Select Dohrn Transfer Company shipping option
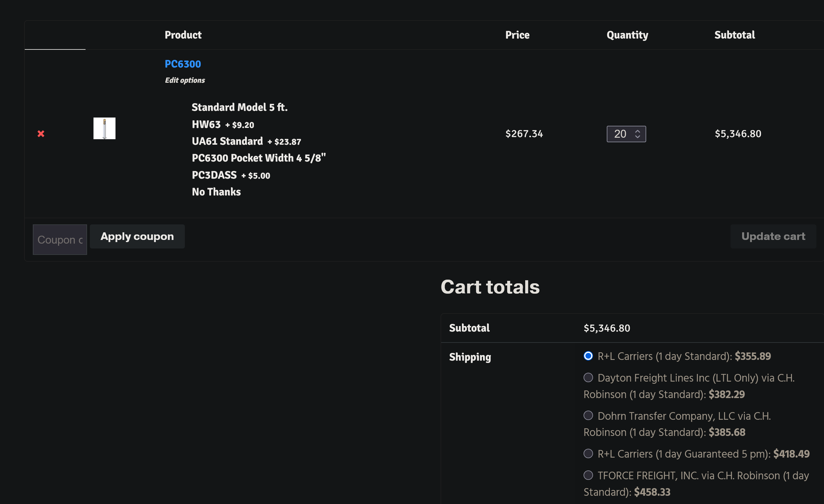Screen dimensions: 824x504 pos(588,415)
